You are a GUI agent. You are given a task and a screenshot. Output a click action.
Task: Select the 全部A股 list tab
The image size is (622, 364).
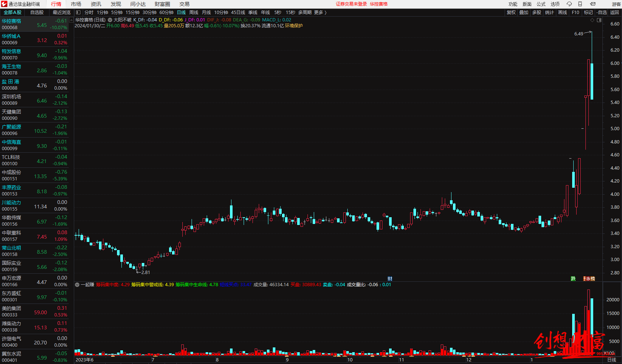pos(13,13)
